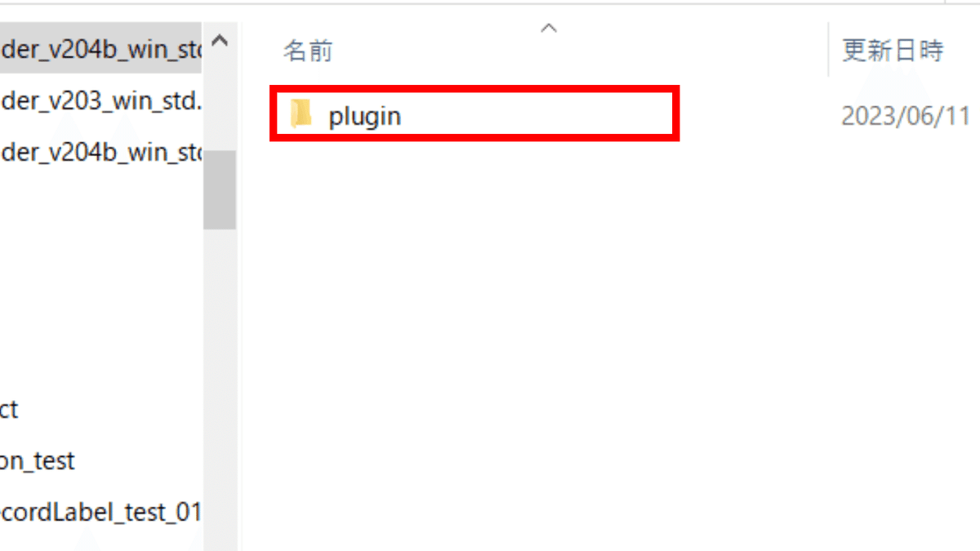This screenshot has width=980, height=551.
Task: Click the 2023/06/11 date of plugin
Action: coord(906,116)
